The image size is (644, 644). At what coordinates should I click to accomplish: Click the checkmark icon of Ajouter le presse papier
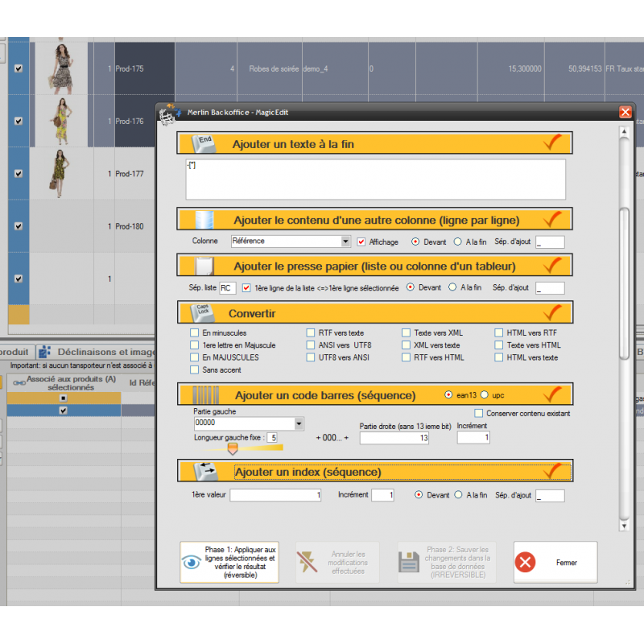click(552, 265)
